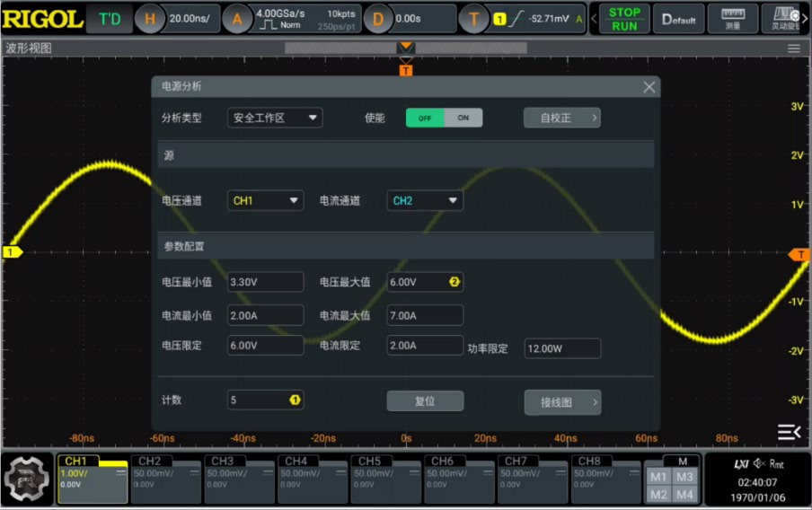Edit the count field value 5
This screenshot has width=812, height=510.
(265, 400)
